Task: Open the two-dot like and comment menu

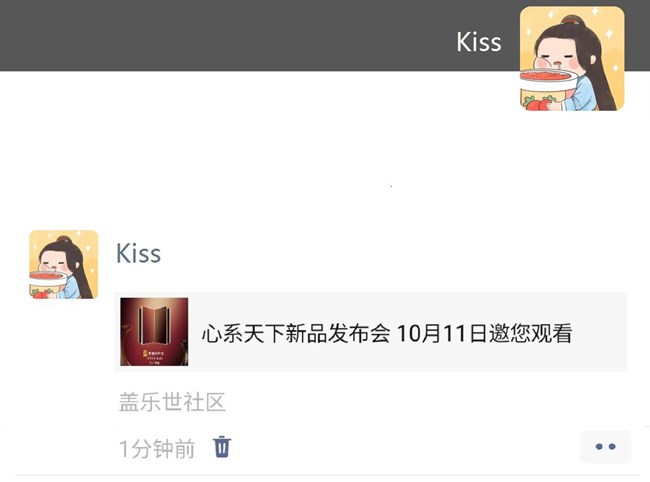Action: (605, 446)
